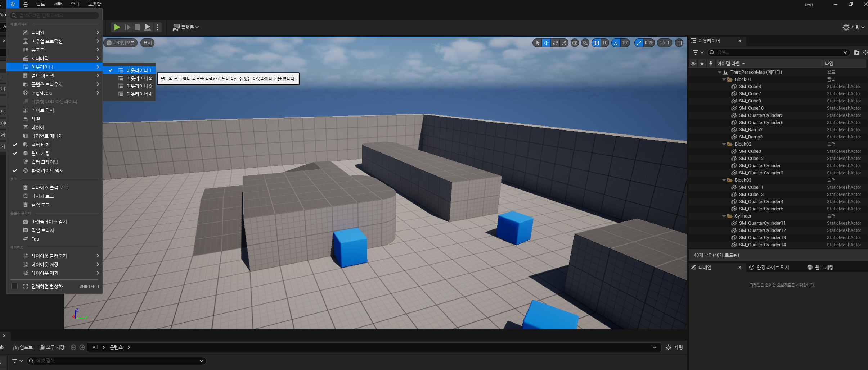868x370 pixels.
Task: Open the 빌드 menu in the menu bar
Action: (41, 4)
